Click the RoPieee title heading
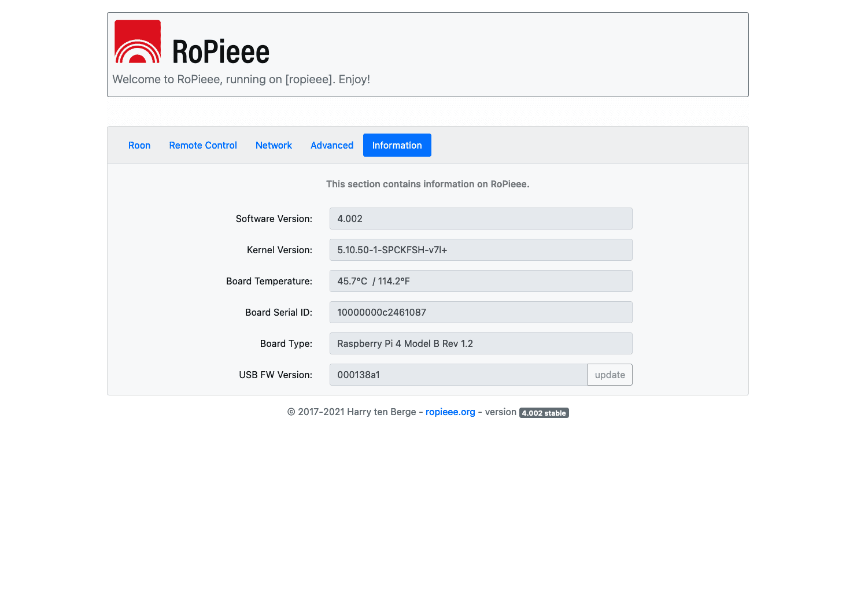This screenshot has height=614, width=868. pos(221,51)
